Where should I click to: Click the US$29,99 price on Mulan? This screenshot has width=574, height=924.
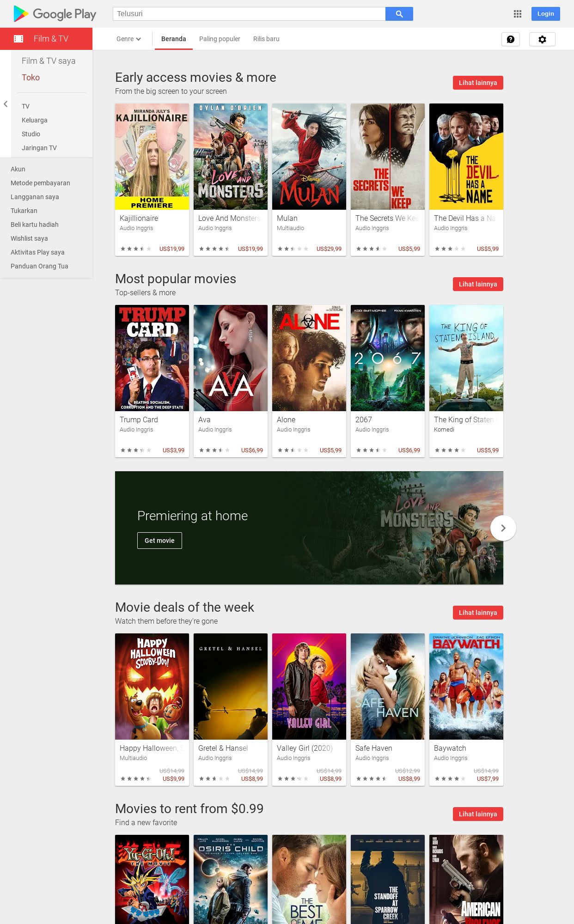[329, 249]
